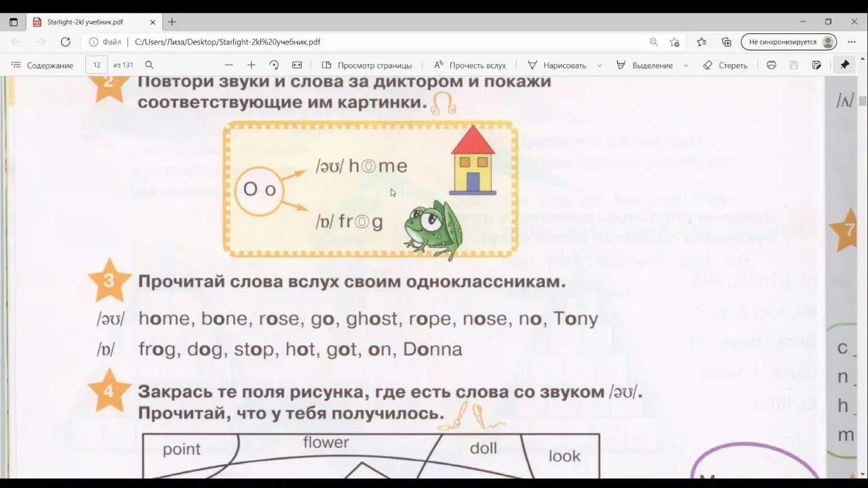Search in the PDF document
868x488 pixels.
(149, 65)
